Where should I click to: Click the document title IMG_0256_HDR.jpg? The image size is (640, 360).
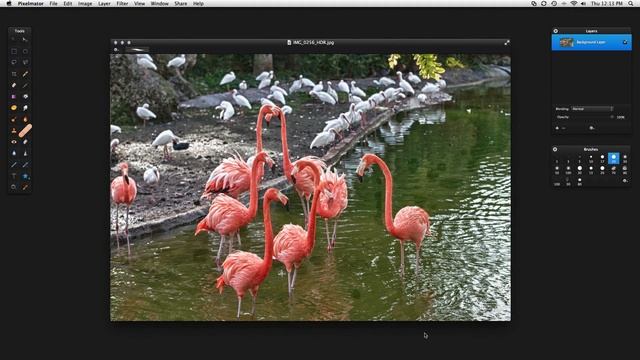313,42
